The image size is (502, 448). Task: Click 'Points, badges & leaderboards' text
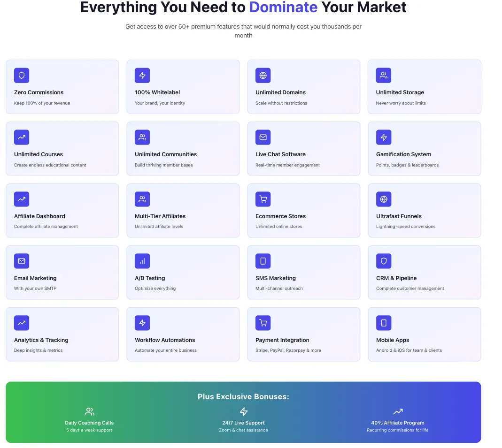(x=407, y=165)
